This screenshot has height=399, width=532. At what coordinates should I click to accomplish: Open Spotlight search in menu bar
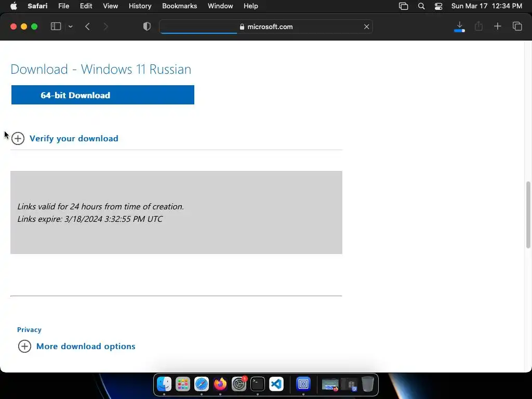tap(421, 6)
